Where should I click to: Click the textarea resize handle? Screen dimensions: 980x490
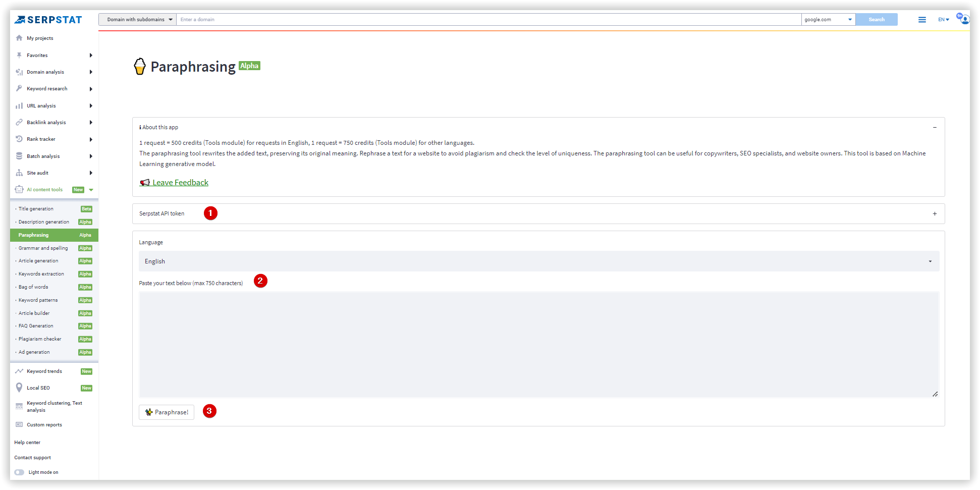coord(935,394)
